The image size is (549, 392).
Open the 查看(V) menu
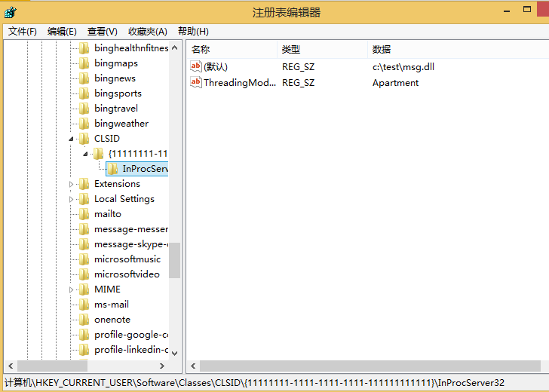click(x=103, y=32)
